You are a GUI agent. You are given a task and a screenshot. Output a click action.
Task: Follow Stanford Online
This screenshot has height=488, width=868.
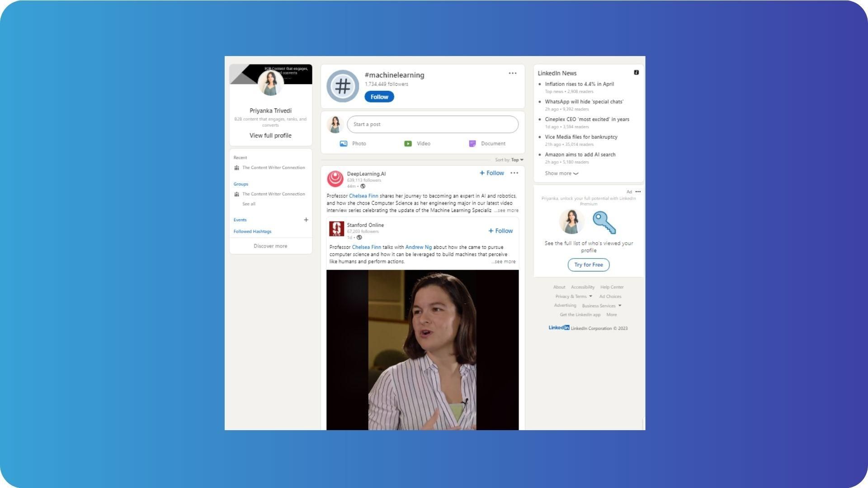pos(500,231)
